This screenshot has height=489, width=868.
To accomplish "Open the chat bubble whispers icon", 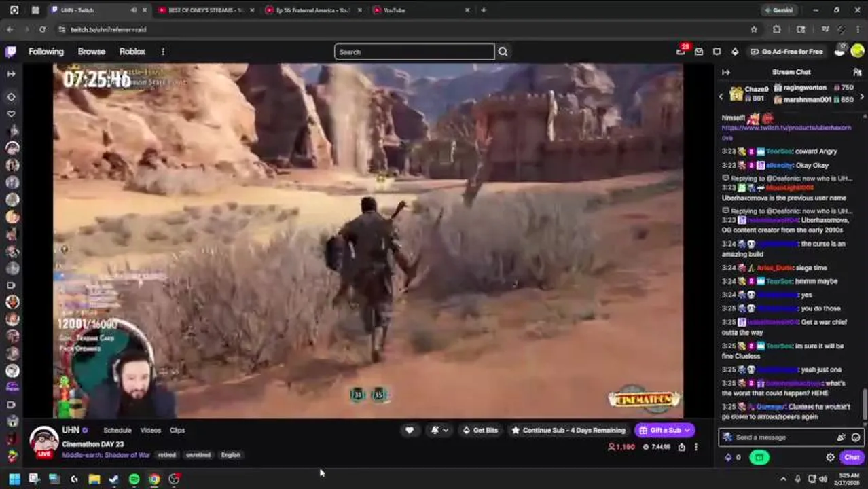I will pyautogui.click(x=717, y=52).
